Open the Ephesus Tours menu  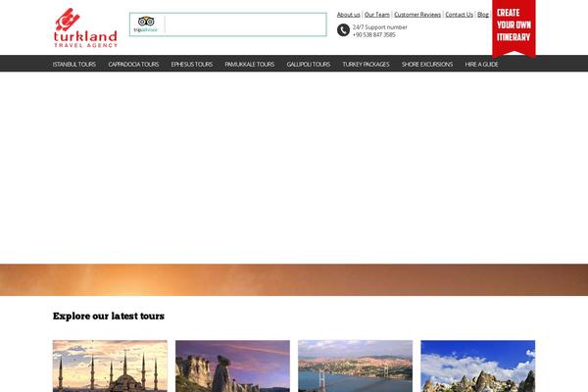[x=192, y=64]
